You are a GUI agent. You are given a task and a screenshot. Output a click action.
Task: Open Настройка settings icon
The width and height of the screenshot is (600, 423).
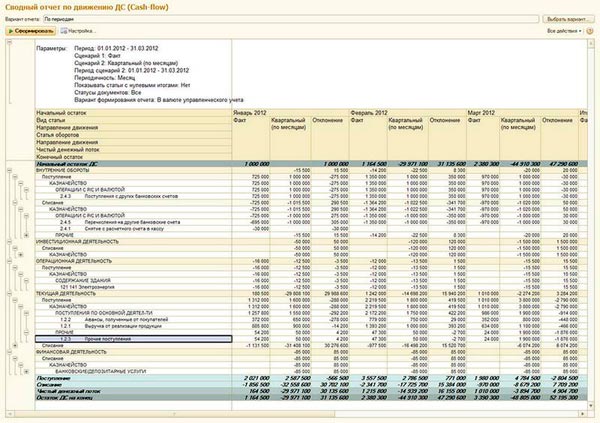62,32
